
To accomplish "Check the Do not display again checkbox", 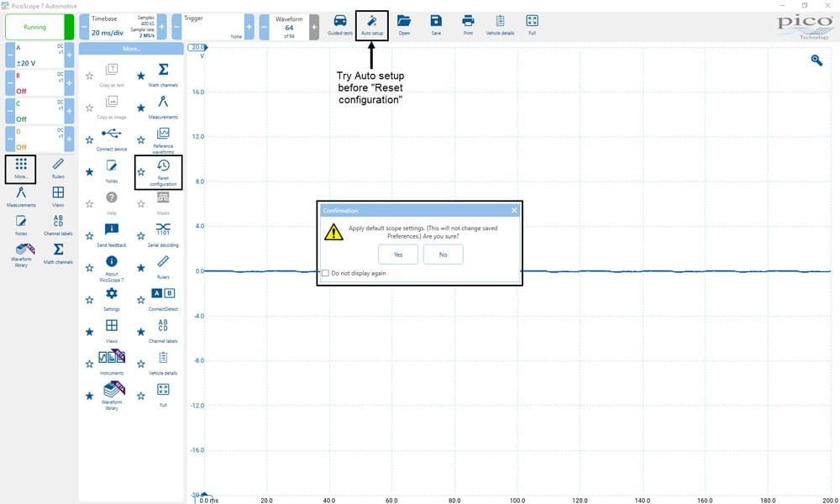I will coord(325,273).
